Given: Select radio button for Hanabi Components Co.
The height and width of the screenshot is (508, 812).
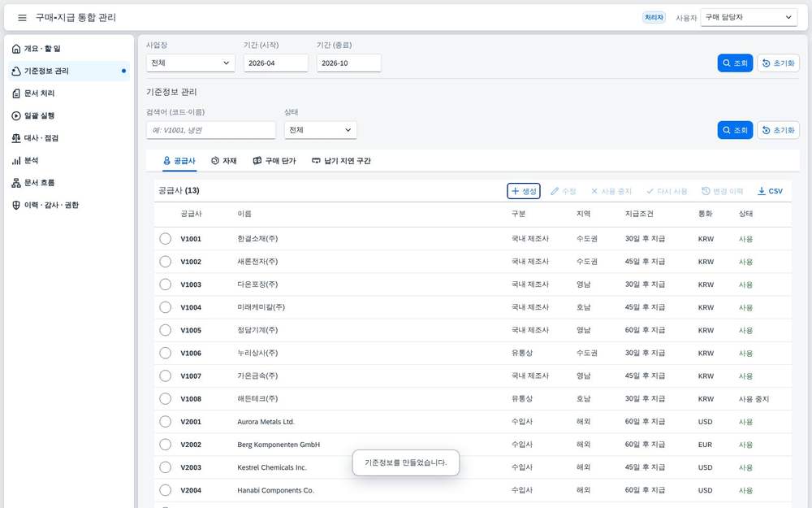Looking at the screenshot, I should click(165, 490).
